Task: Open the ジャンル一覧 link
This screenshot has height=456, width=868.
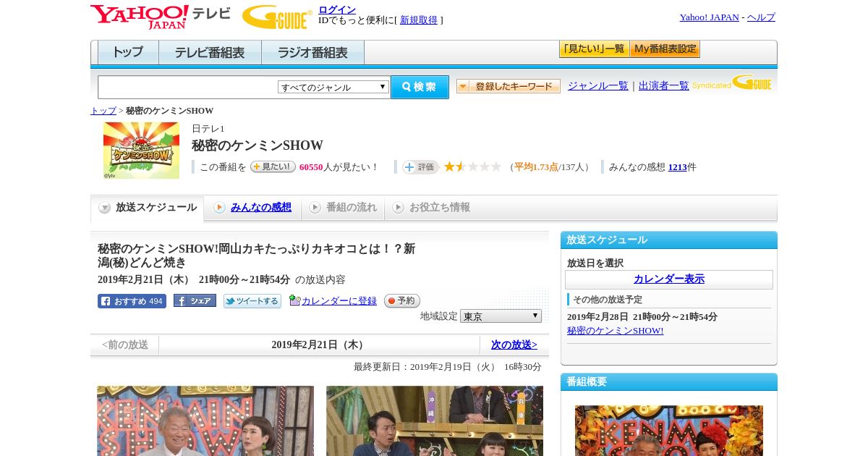Action: 598,86
